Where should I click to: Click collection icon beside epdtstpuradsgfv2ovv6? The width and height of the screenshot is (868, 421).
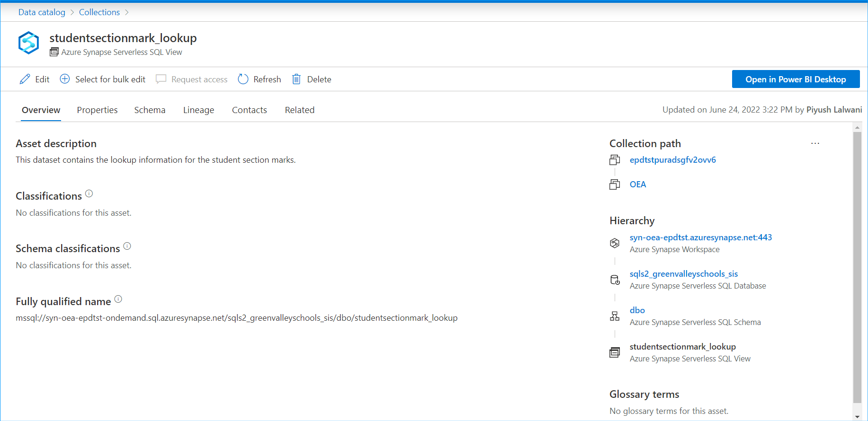[615, 160]
